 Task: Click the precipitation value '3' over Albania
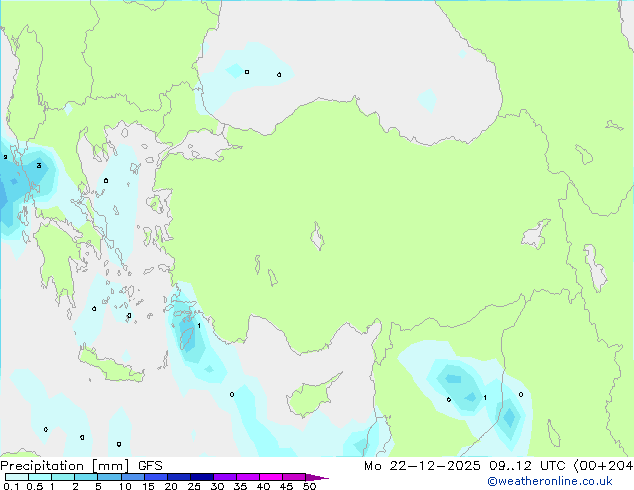(39, 165)
